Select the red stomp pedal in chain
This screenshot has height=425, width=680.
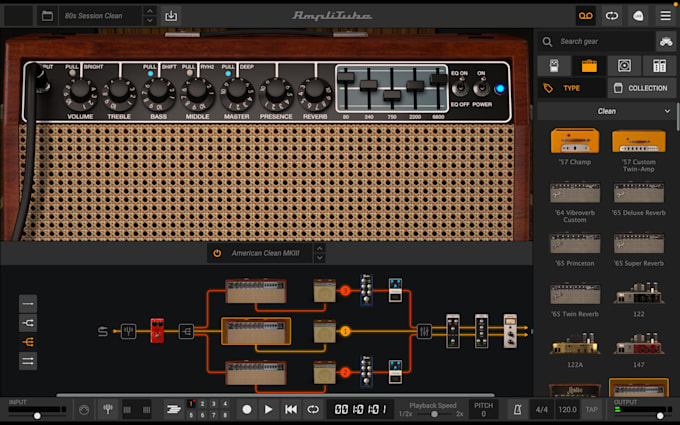157,330
